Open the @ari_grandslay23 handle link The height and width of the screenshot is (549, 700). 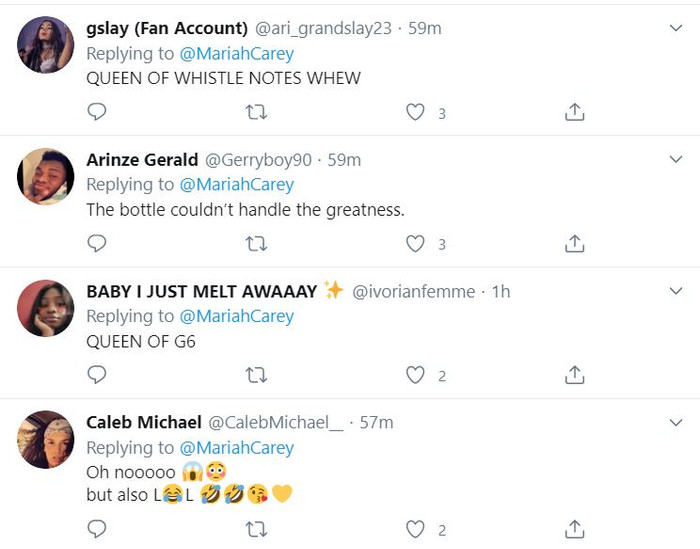pos(325,29)
